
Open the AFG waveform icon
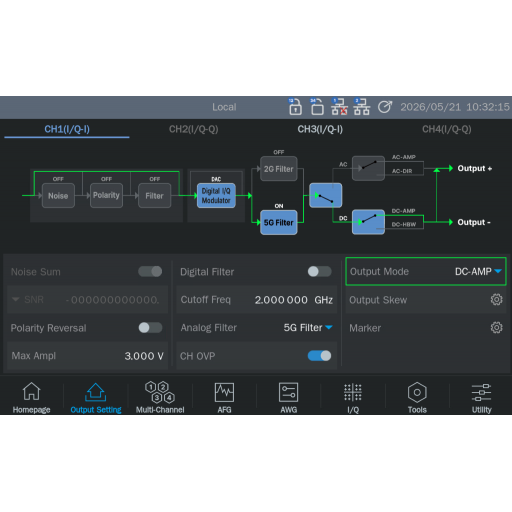[x=224, y=397]
